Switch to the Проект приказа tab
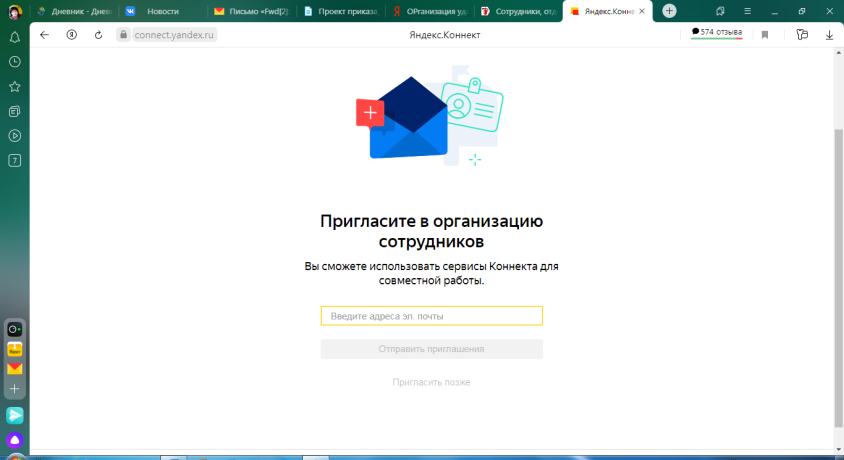 340,11
